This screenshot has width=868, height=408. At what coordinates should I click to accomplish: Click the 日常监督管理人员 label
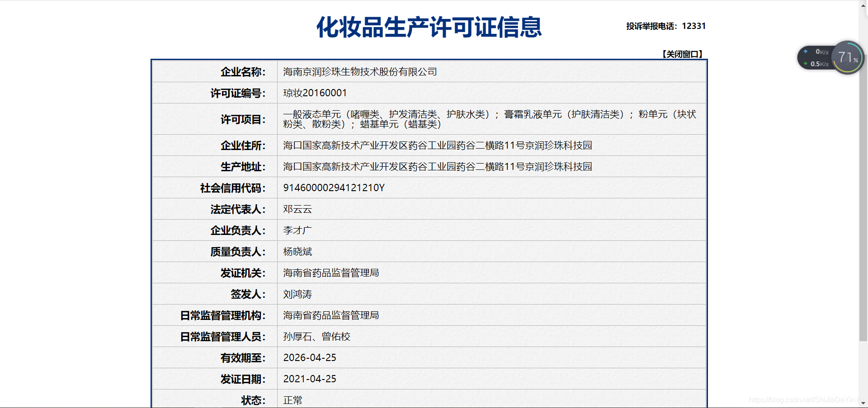click(223, 337)
